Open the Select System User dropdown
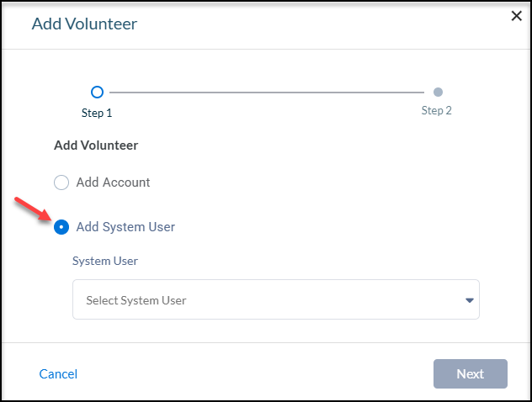This screenshot has height=402, width=532. click(x=276, y=299)
